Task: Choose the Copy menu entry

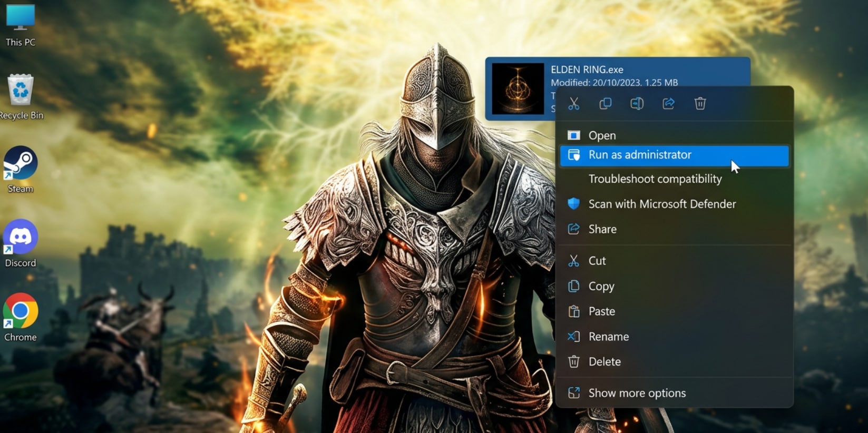Action: coord(675,286)
